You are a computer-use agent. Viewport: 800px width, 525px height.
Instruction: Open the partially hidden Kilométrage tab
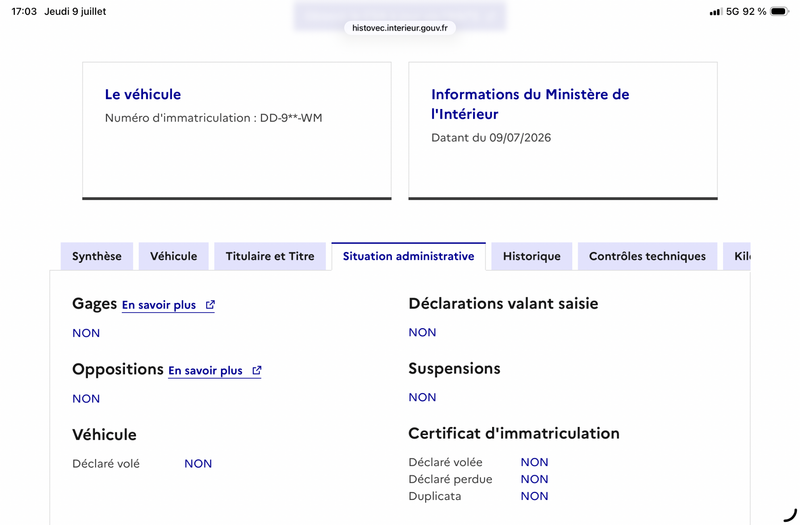[737, 256]
